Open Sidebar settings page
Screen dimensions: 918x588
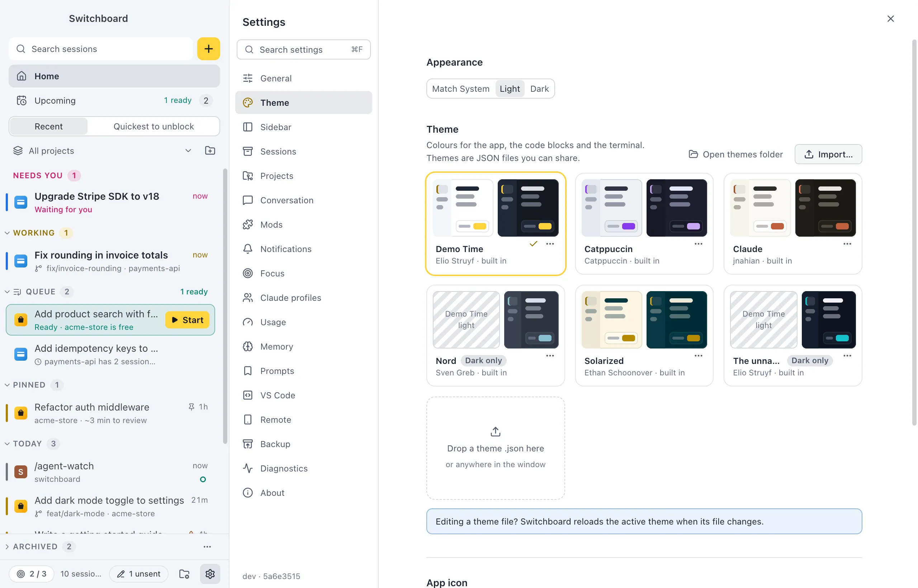(x=304, y=127)
